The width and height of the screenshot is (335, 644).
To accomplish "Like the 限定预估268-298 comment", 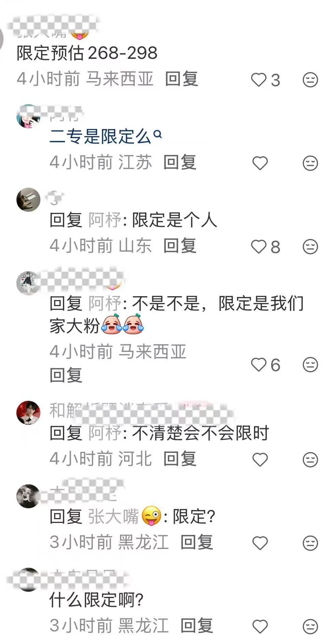I will point(259,80).
